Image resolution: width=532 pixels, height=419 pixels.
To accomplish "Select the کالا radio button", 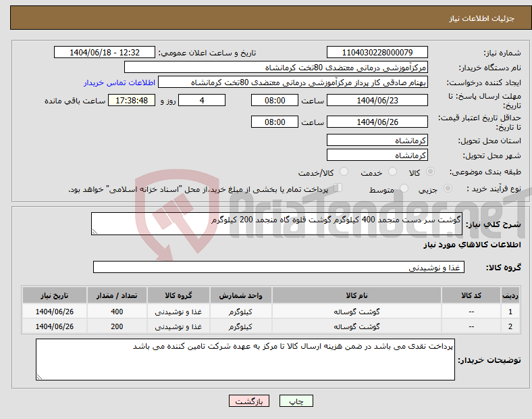I will [430, 172].
